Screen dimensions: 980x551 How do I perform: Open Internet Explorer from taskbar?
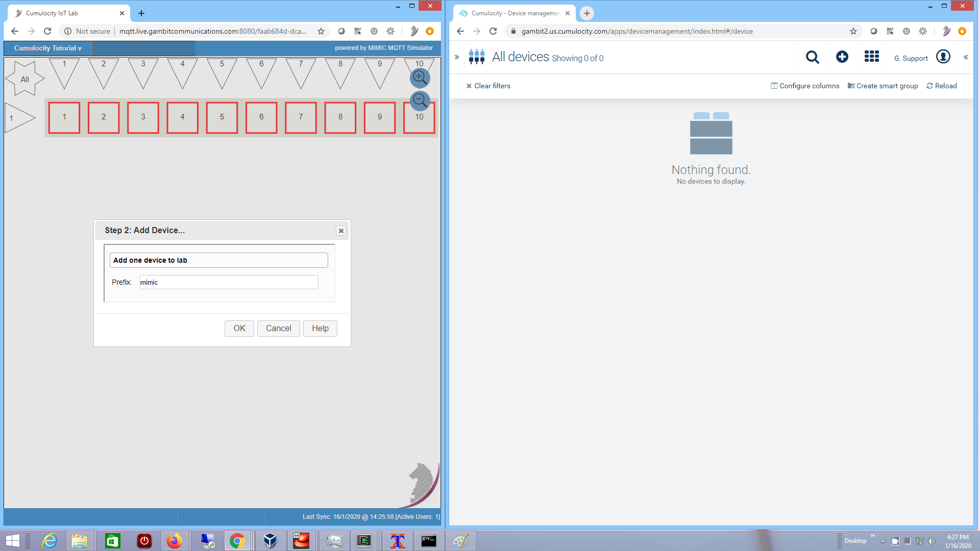(50, 541)
